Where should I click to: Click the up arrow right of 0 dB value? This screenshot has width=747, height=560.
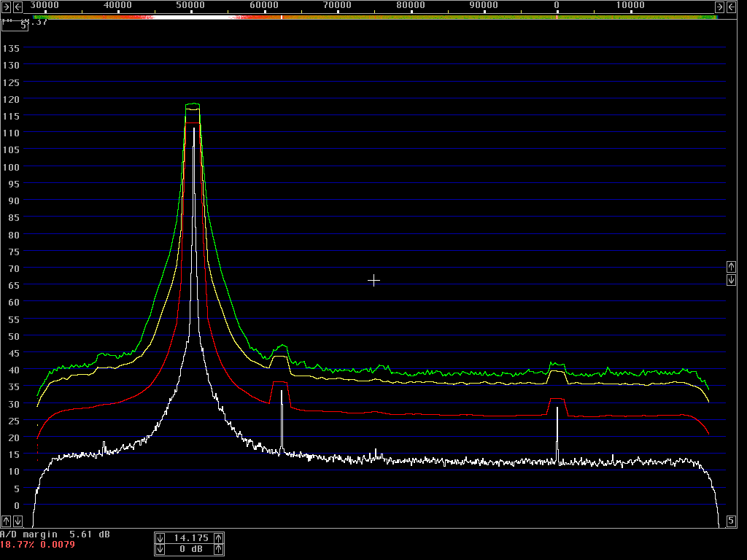click(x=219, y=550)
